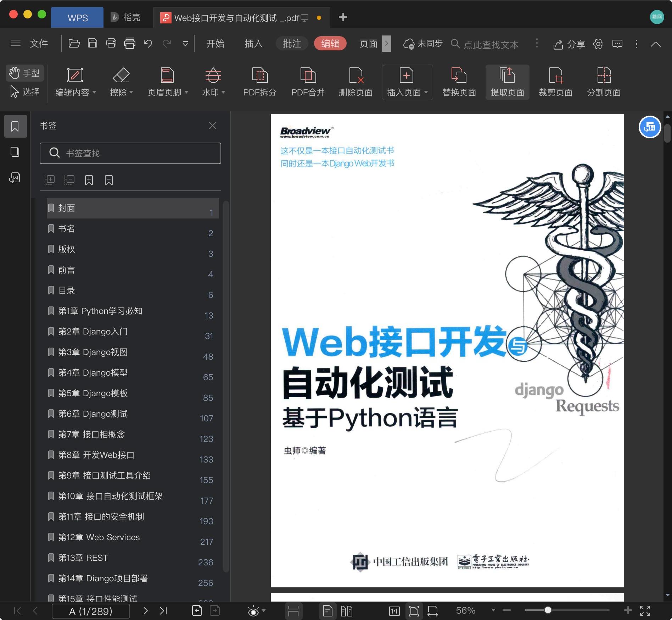
Task: Save the document with floppy icon
Action: pyautogui.click(x=93, y=43)
